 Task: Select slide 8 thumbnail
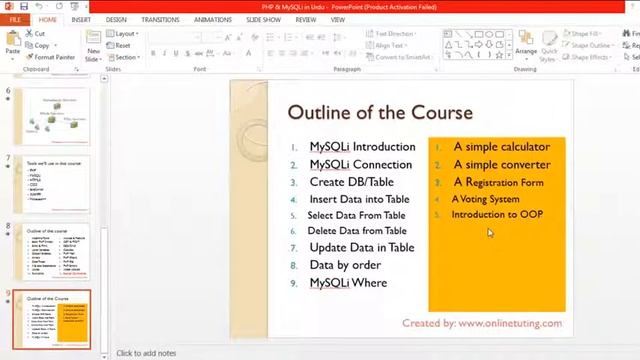click(x=52, y=251)
